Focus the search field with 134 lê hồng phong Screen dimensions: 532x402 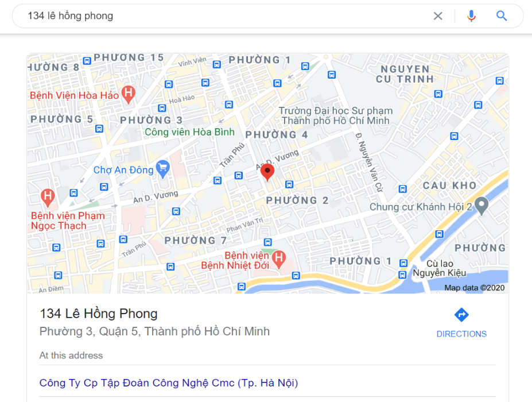(224, 16)
